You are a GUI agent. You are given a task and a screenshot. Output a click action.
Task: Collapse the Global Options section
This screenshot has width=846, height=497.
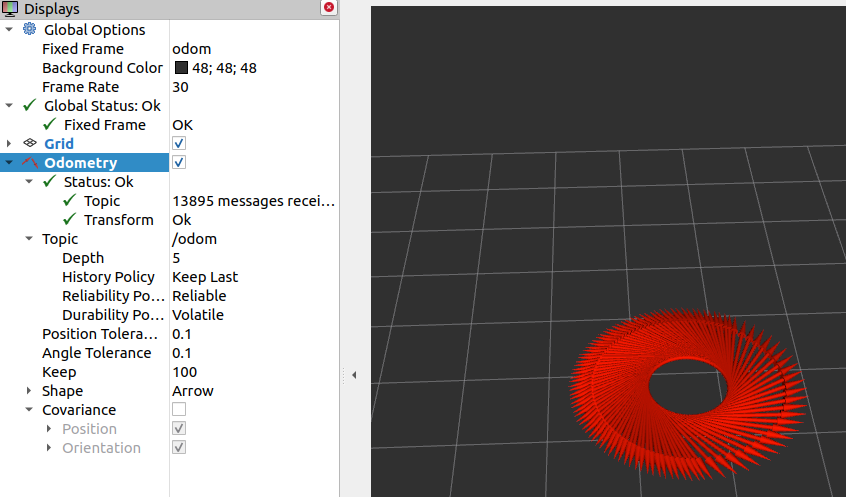(x=9, y=30)
